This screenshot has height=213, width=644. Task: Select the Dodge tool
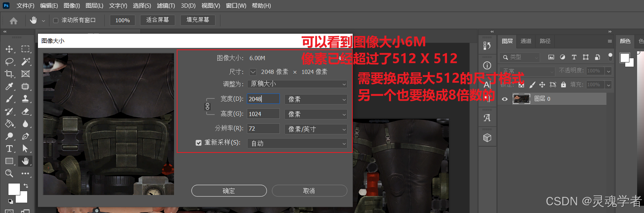(x=9, y=136)
